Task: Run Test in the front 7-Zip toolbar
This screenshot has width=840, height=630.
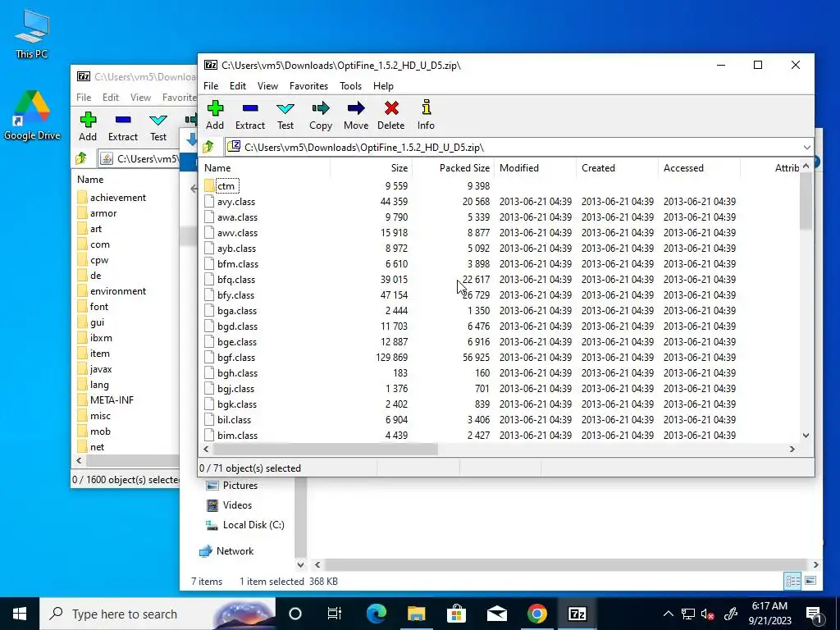Action: [285, 115]
